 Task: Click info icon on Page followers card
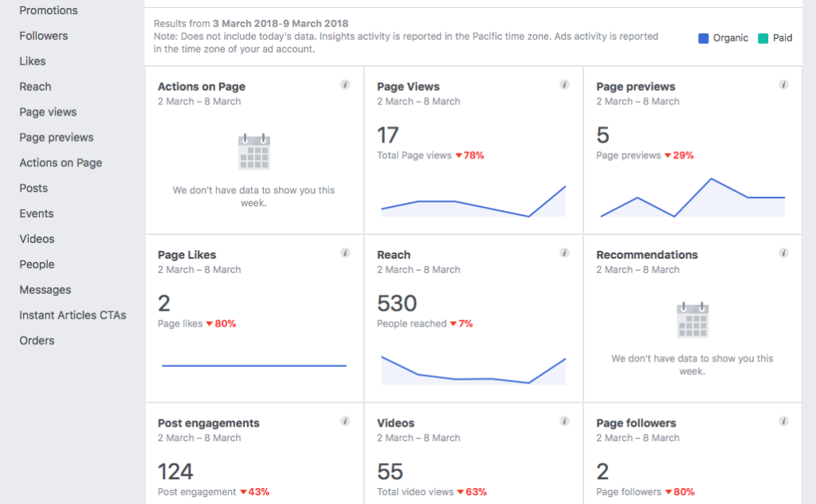(783, 420)
